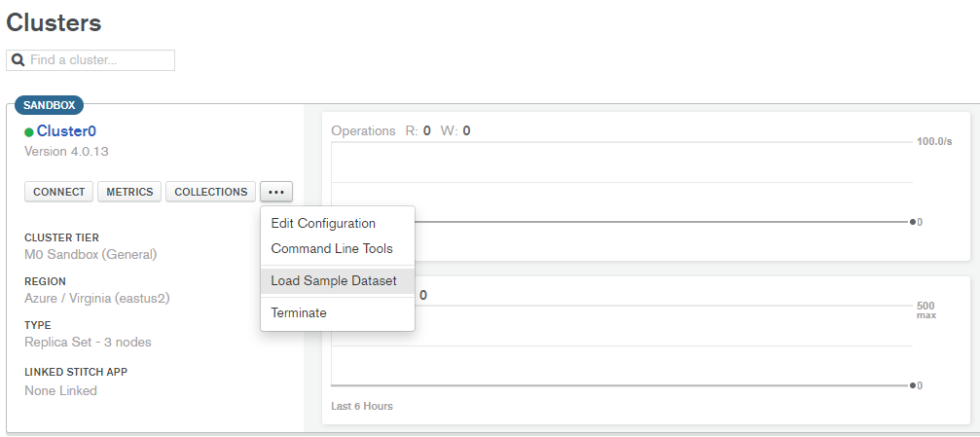The height and width of the screenshot is (437, 980).
Task: Click the Operations chart area
Action: click(x=623, y=185)
